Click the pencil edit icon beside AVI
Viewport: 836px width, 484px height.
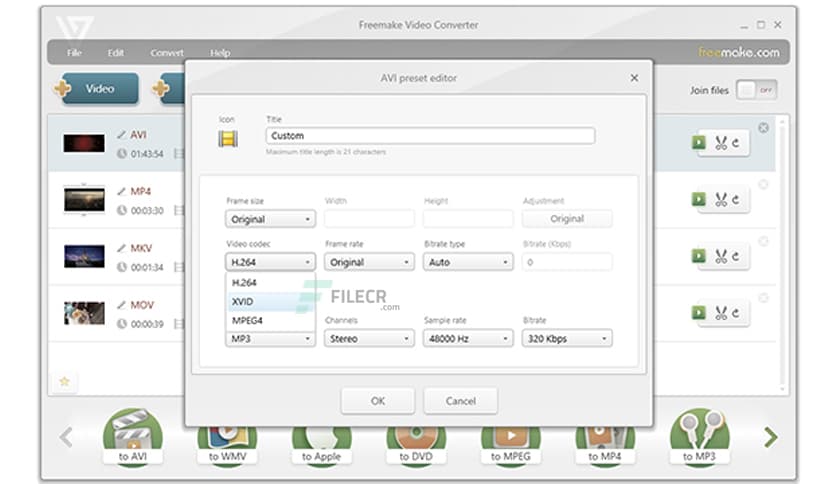tap(122, 135)
